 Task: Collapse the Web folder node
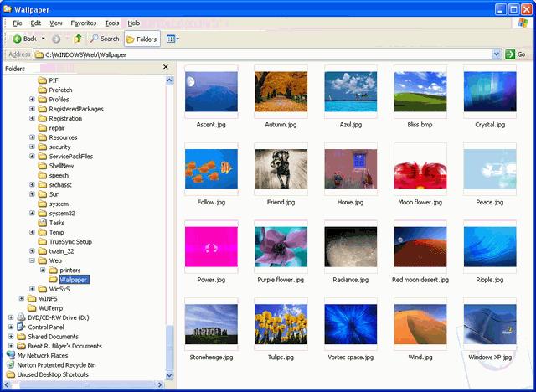32,260
